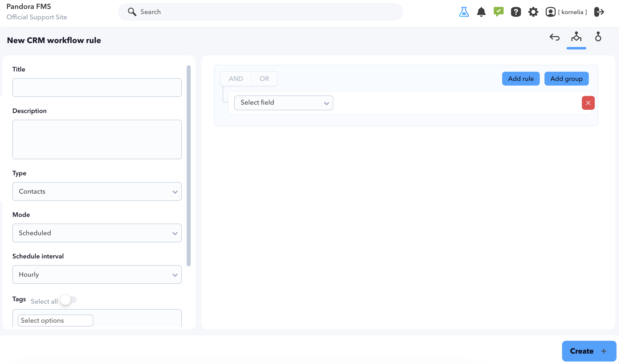Click the left form panel scrollbar

189,166
